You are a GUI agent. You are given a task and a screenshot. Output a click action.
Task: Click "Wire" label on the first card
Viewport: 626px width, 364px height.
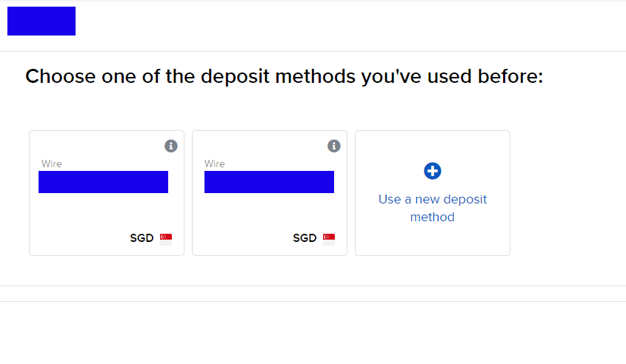52,164
